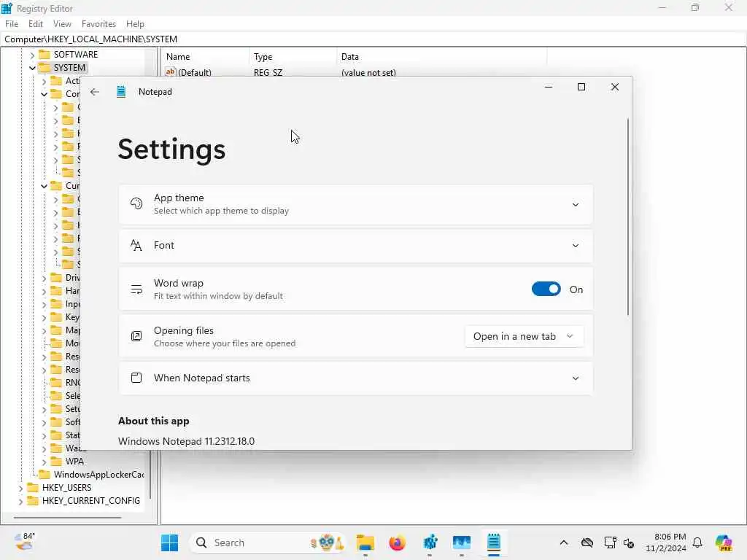Expand the App theme section

576,205
